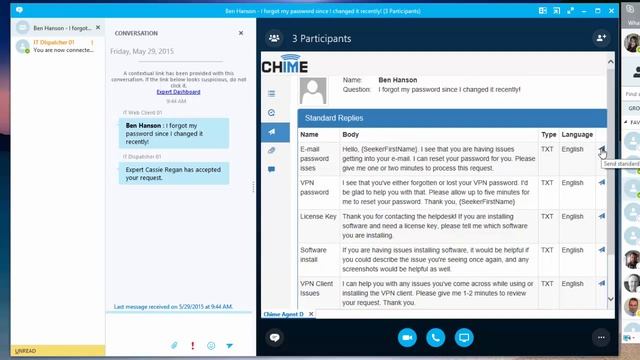Invite more people to the conversation
Viewport: 640px width, 360px height.
[x=601, y=38]
